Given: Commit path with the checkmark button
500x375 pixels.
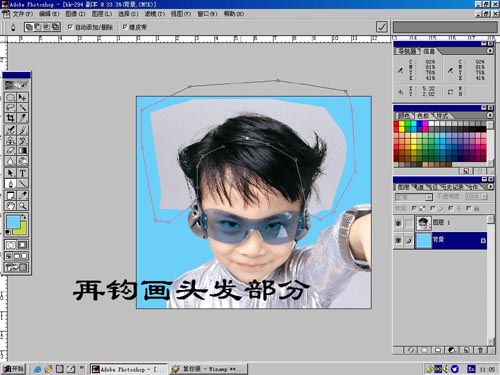Looking at the screenshot, I should pos(382,27).
